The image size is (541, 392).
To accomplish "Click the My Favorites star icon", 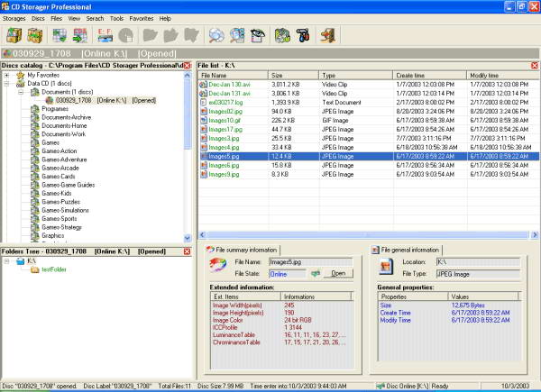I will [x=21, y=75].
